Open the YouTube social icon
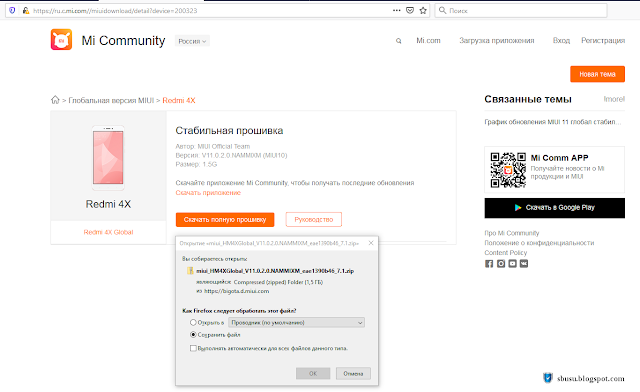This screenshot has width=640, height=392. click(x=512, y=263)
